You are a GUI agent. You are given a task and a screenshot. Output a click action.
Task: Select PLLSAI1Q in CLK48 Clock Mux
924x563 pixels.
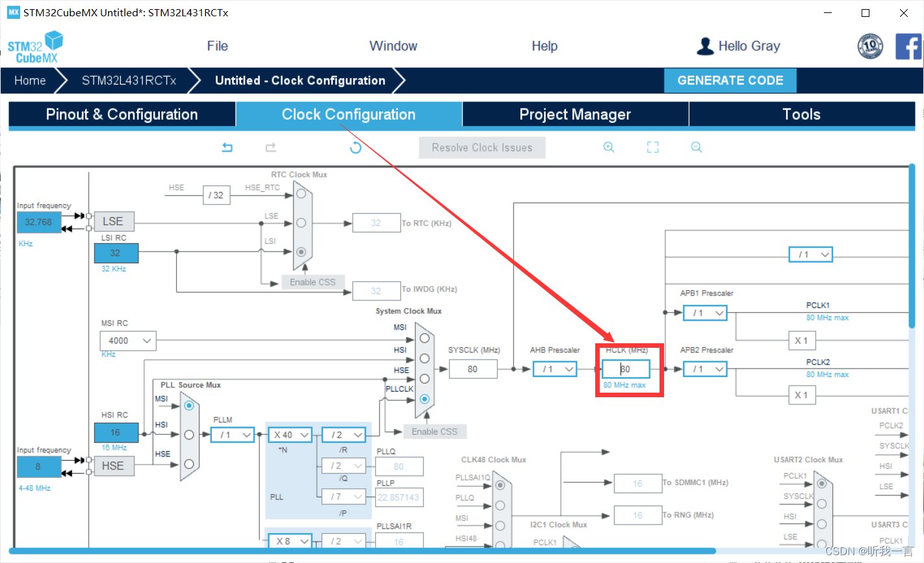[500, 485]
